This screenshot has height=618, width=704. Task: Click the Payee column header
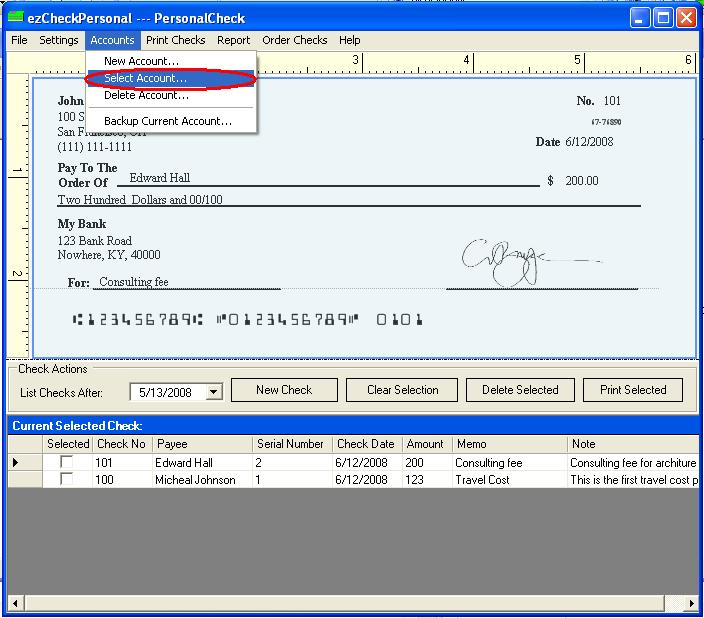coord(171,444)
